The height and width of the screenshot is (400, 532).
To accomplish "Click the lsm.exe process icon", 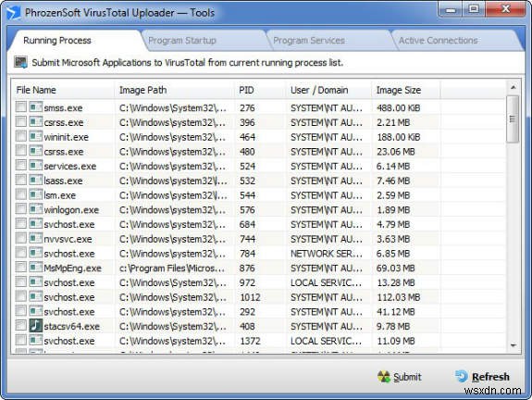I will pos(36,194).
